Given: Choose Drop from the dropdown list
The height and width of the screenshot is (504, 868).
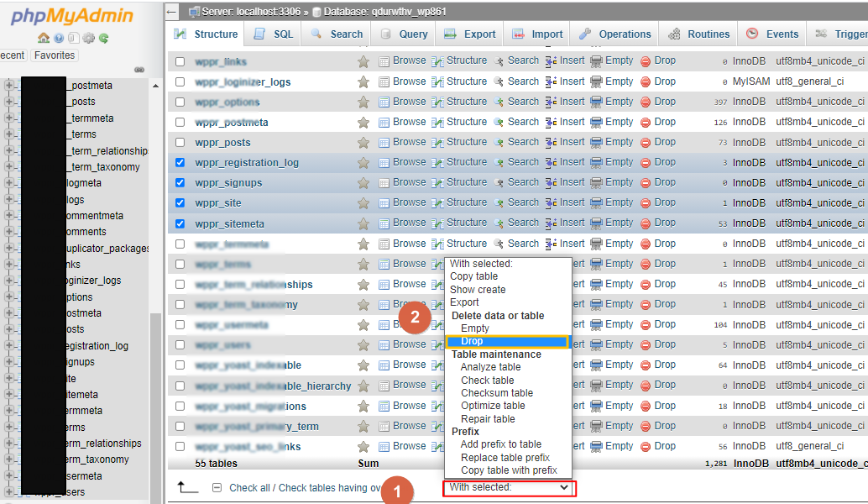Looking at the screenshot, I should tap(472, 342).
